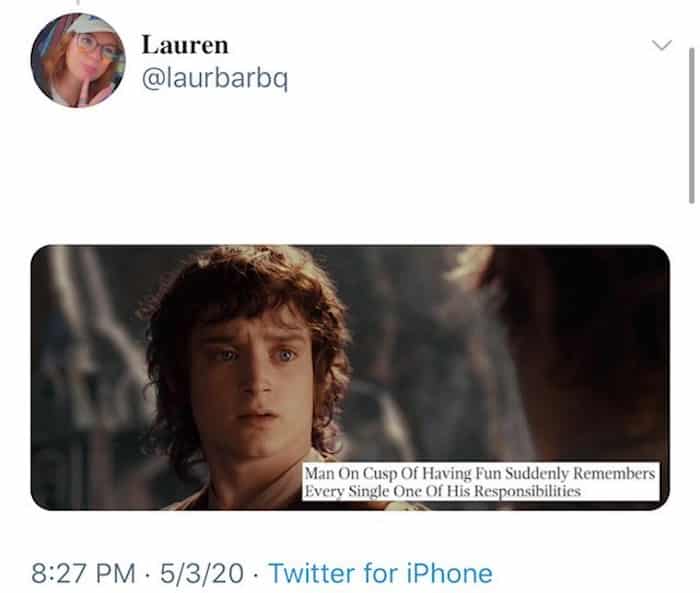Visit the @laurbarbq handle
Screen dimensions: 700x593
215,79
